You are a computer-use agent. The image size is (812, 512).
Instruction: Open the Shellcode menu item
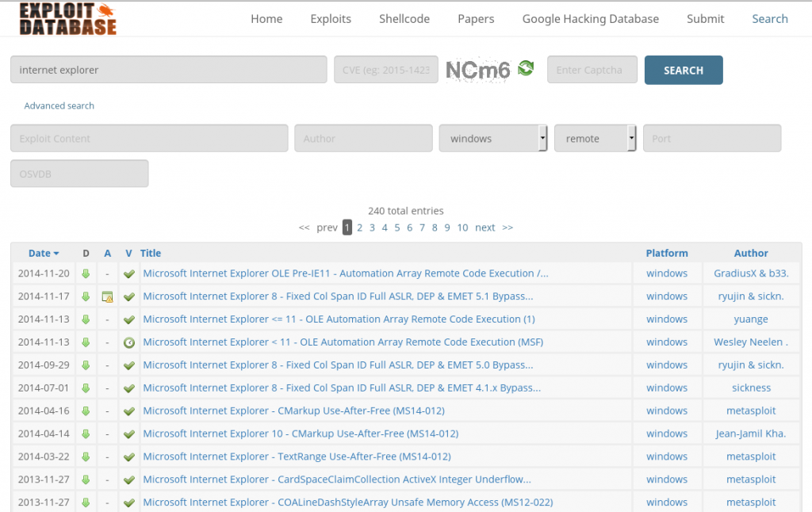click(404, 19)
